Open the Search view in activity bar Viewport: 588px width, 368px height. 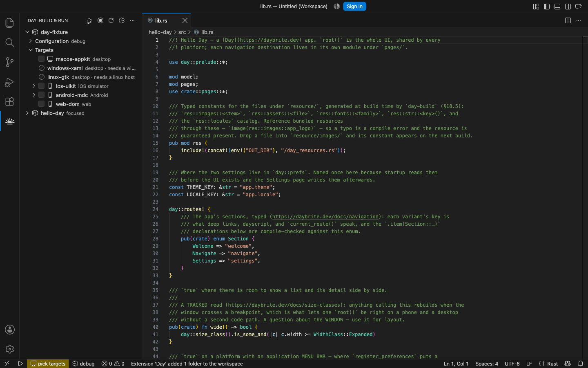9,43
